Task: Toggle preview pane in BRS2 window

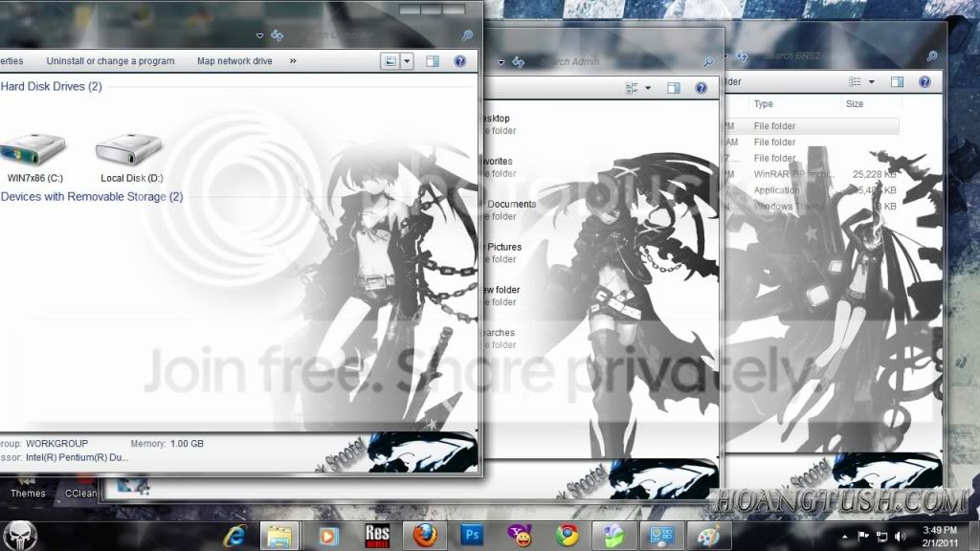Action: point(897,82)
